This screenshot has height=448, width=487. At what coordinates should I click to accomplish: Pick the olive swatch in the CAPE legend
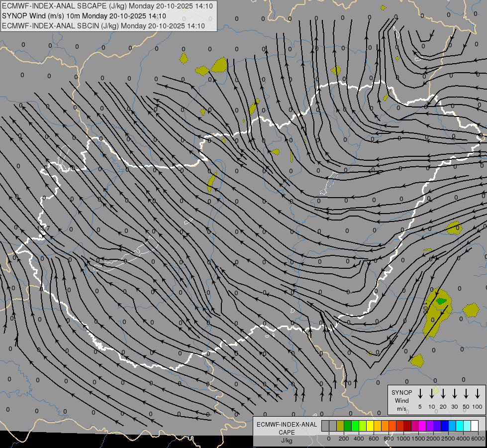click(340, 426)
